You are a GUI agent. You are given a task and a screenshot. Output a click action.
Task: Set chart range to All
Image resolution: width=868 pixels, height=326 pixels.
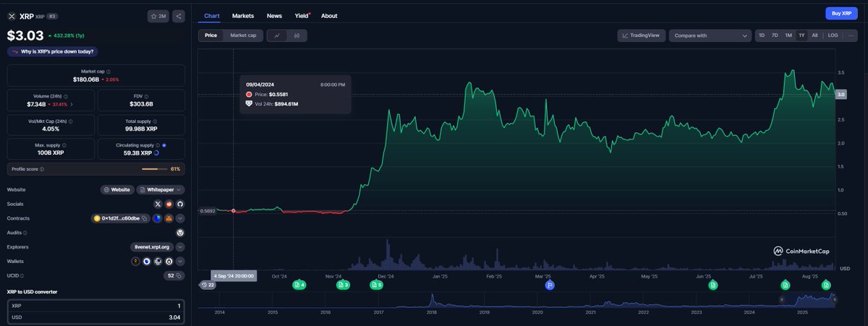[x=814, y=35]
